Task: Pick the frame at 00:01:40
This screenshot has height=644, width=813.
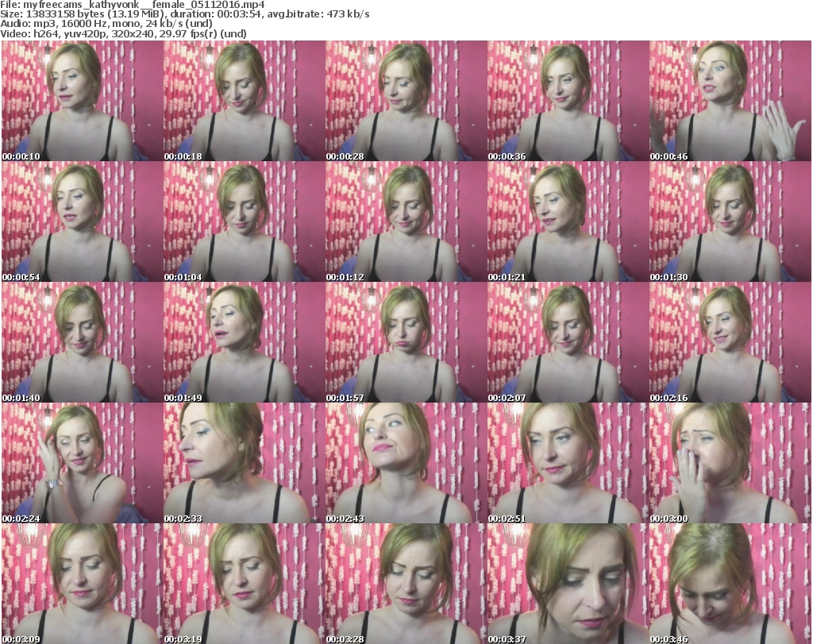Action: (83, 343)
